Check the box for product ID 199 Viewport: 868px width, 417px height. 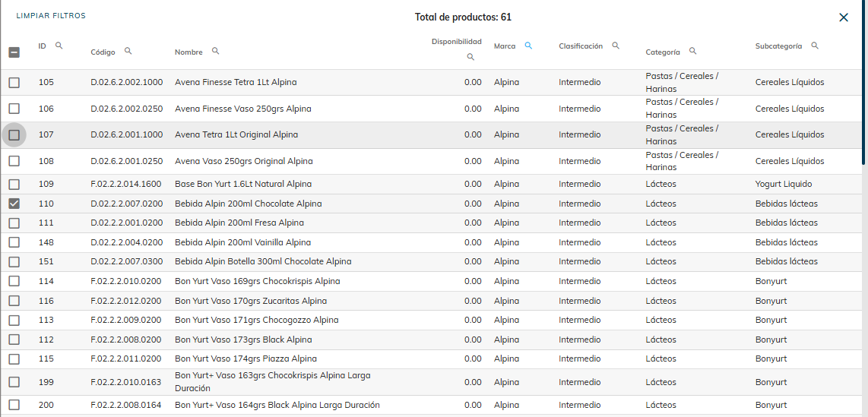14,382
